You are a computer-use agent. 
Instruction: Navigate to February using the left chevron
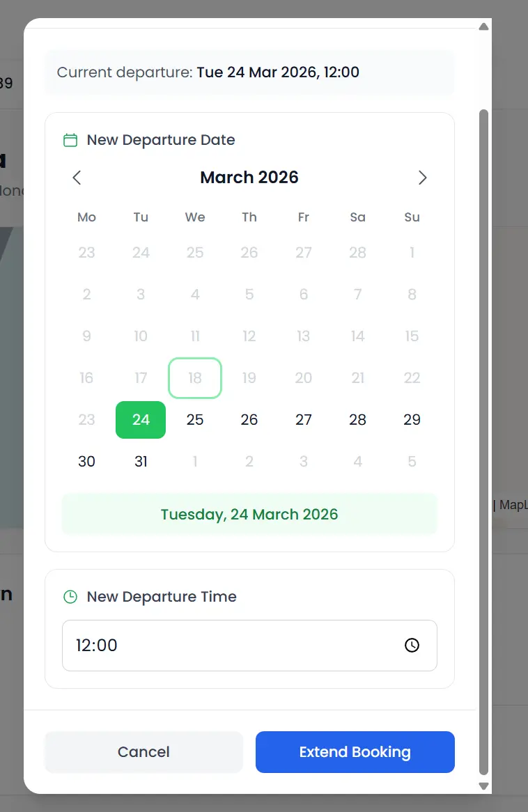tap(77, 178)
